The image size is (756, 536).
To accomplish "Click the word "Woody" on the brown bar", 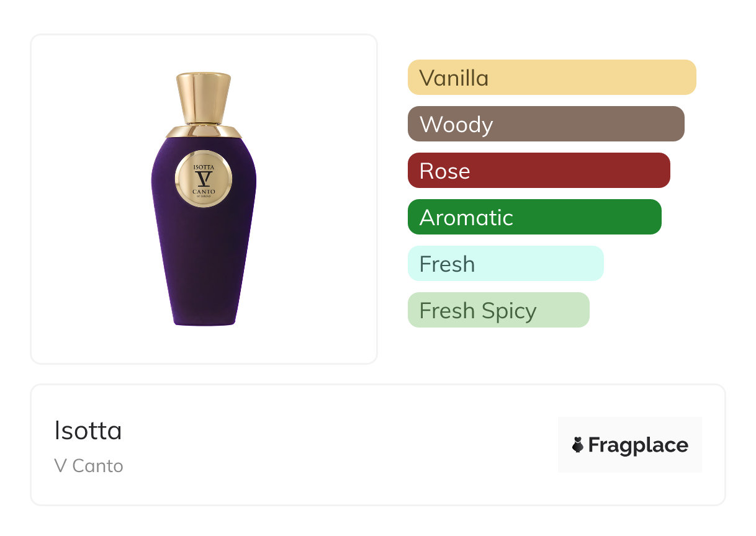I will coord(456,125).
